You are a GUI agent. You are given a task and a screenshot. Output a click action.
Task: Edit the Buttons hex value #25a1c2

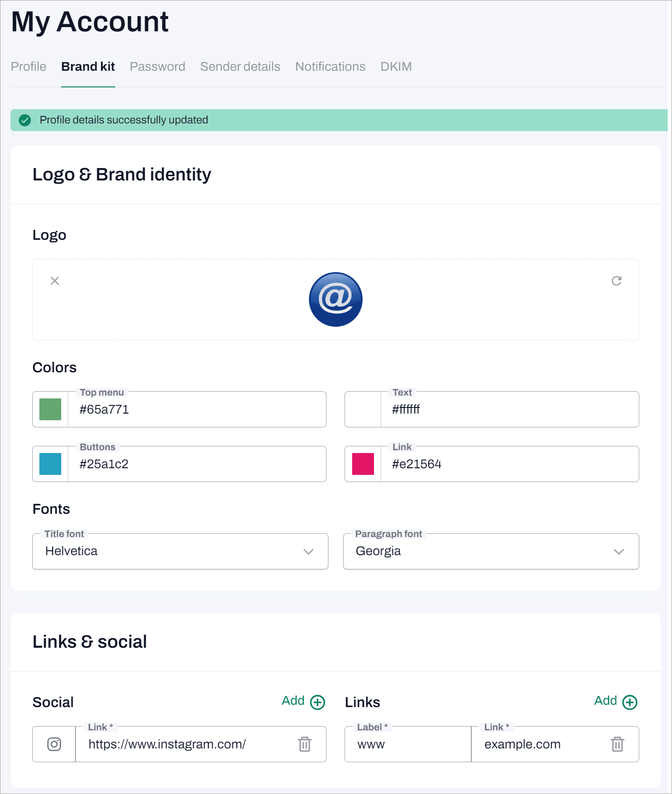[197, 464]
